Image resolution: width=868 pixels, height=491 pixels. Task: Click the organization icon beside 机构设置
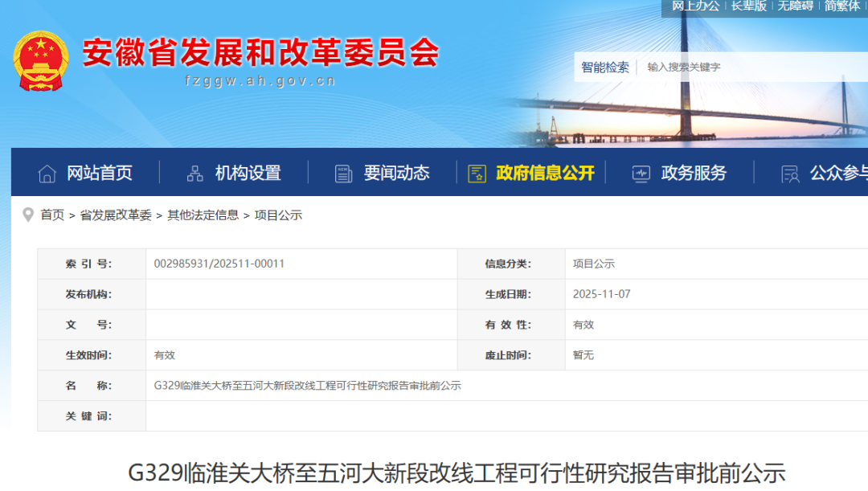point(195,173)
